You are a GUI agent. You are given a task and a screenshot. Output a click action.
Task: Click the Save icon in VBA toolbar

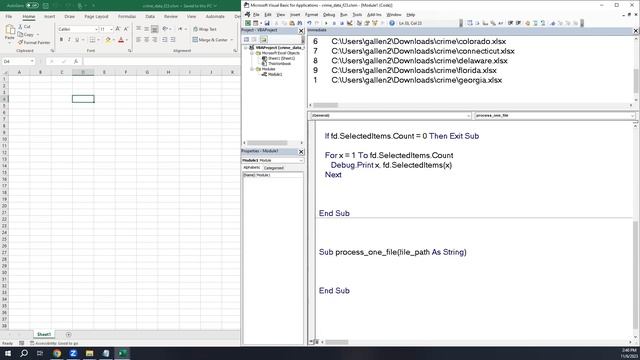267,23
